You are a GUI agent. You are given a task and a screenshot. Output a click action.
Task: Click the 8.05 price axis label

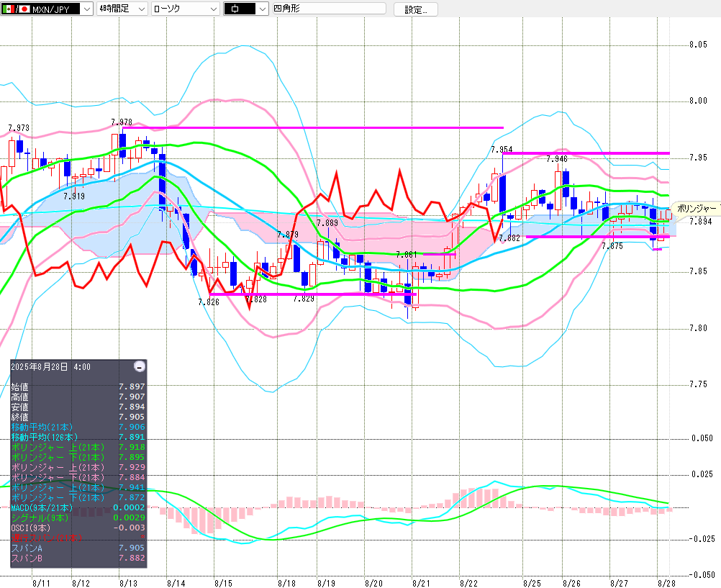699,45
